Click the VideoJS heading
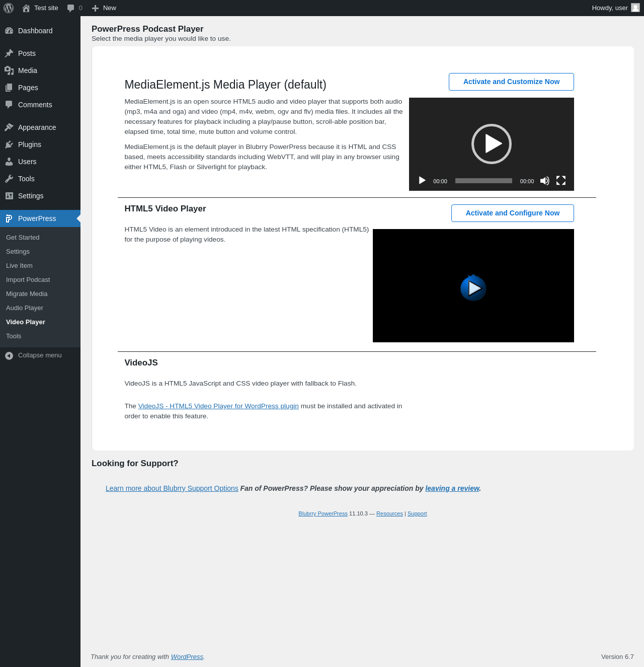 tap(141, 363)
